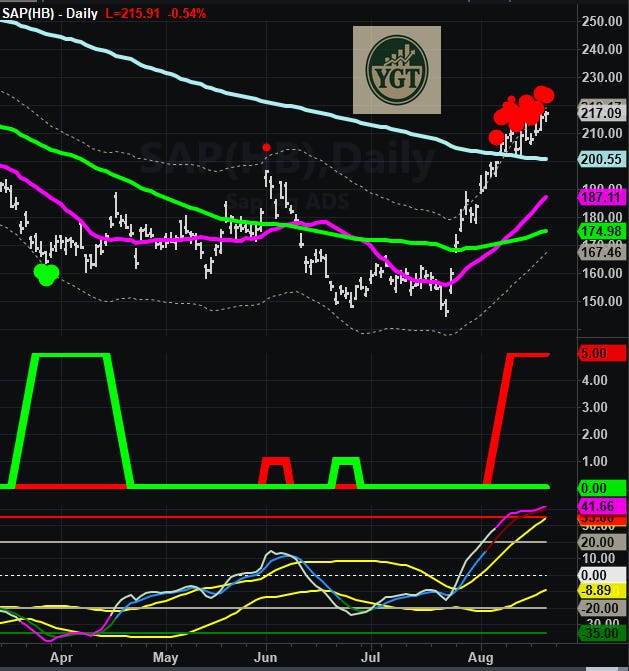Image resolution: width=629 pixels, height=671 pixels.
Task: Click the 217.09 price label
Action: pos(601,113)
